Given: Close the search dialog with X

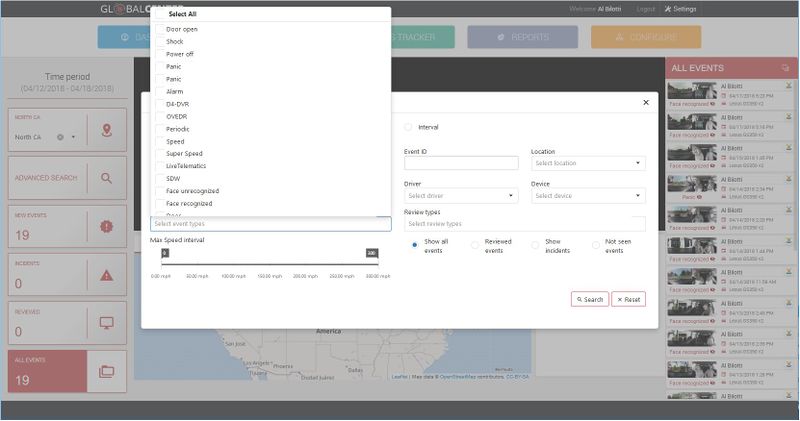Looking at the screenshot, I should click(645, 103).
